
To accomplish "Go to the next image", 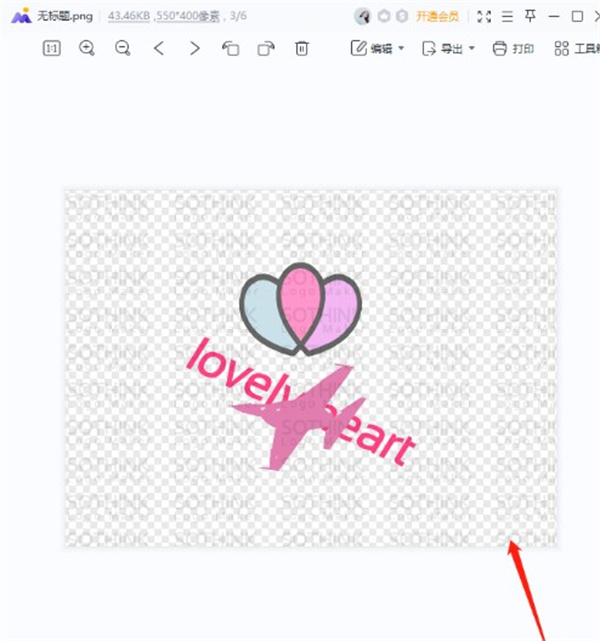I will pyautogui.click(x=195, y=48).
